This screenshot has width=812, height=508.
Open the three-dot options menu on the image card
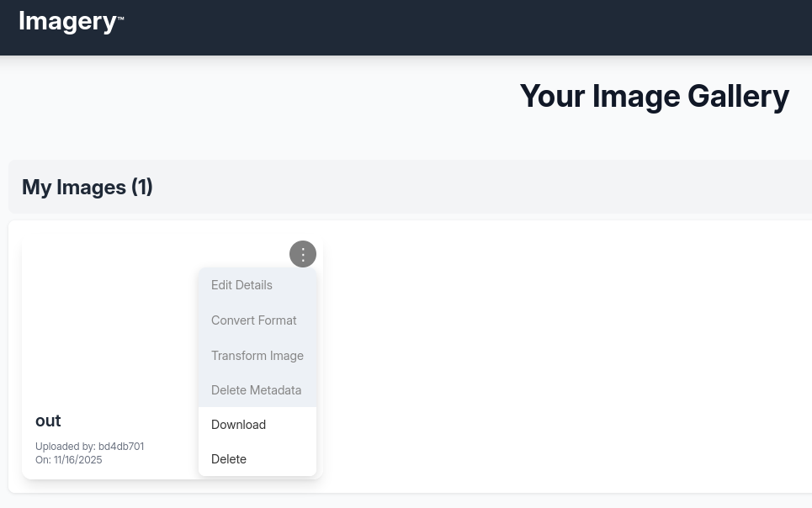[x=303, y=254]
